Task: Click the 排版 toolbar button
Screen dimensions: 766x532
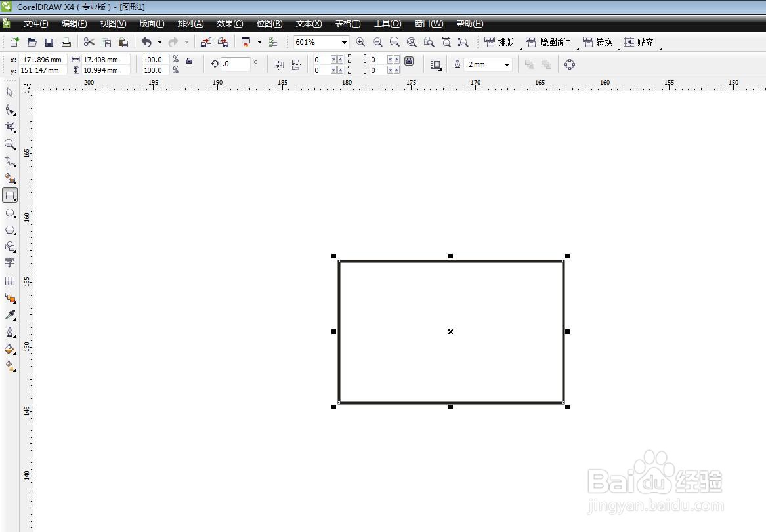Action: (x=500, y=43)
